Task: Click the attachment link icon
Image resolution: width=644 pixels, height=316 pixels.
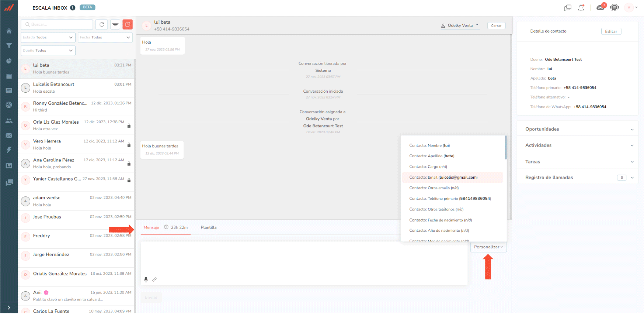Action: pos(154,279)
